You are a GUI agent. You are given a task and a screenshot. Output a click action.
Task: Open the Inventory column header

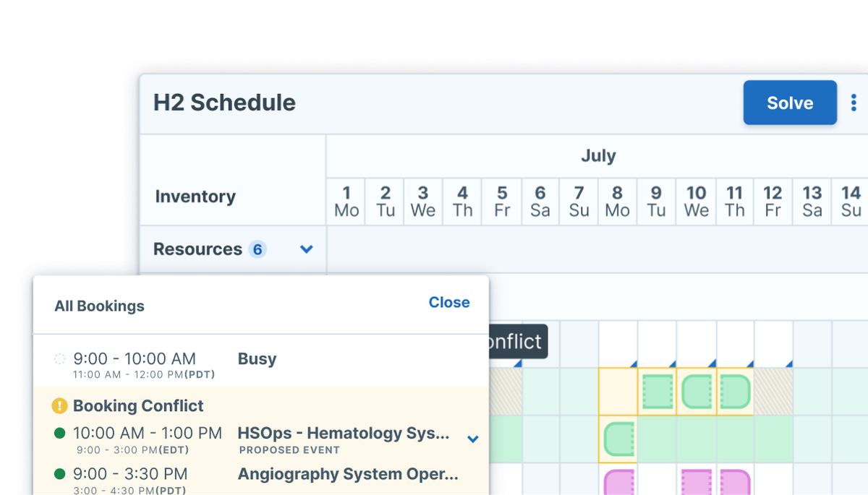pyautogui.click(x=196, y=196)
